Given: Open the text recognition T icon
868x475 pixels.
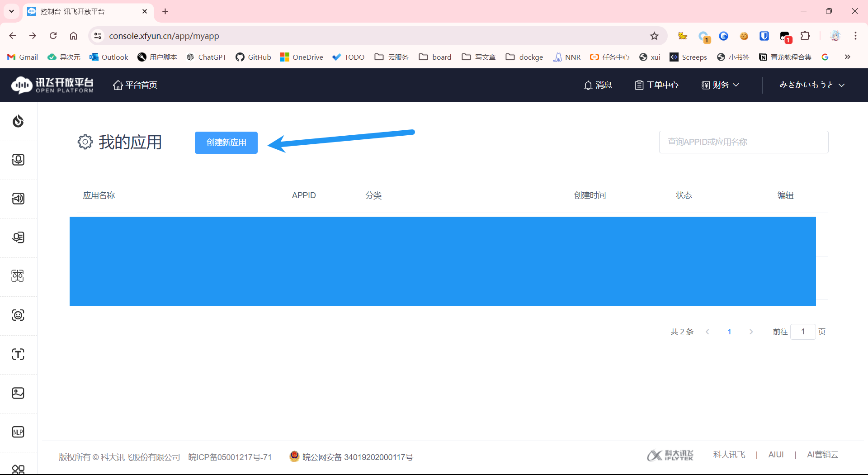Looking at the screenshot, I should click(18, 354).
